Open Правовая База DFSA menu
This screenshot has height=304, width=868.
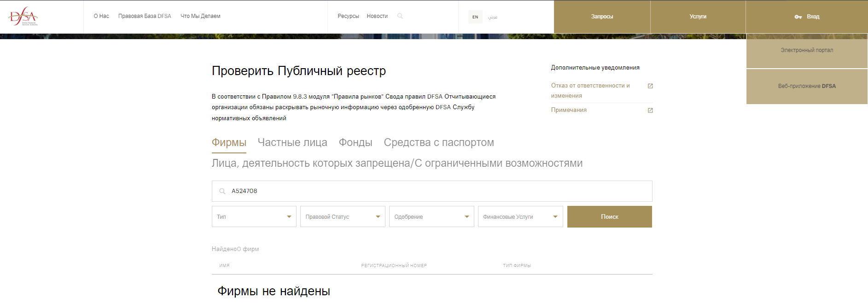[145, 16]
